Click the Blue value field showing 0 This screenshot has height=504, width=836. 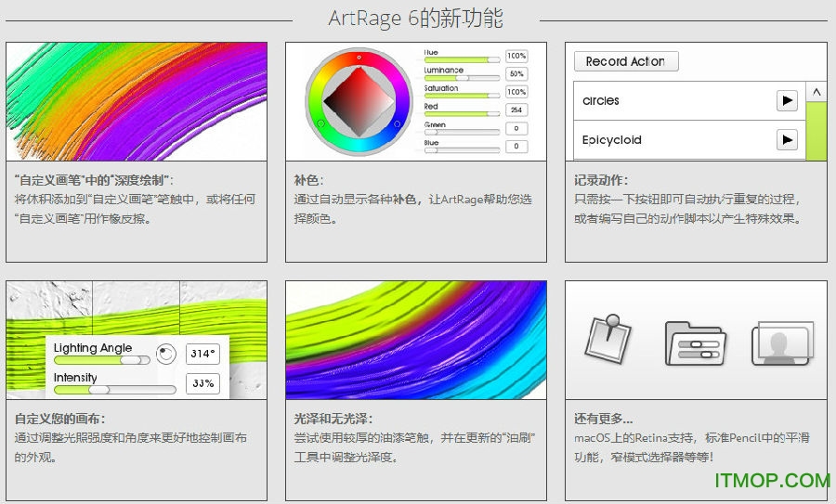(x=516, y=147)
